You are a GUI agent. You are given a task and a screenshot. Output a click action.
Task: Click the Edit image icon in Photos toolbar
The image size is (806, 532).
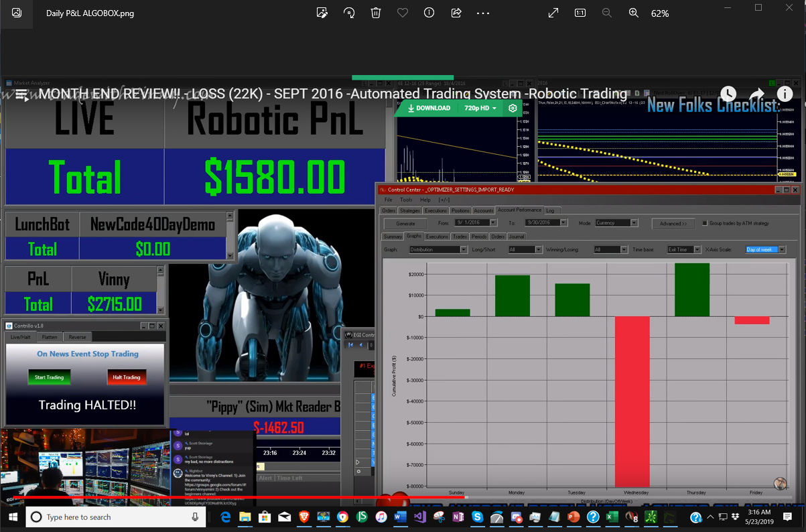click(322, 13)
